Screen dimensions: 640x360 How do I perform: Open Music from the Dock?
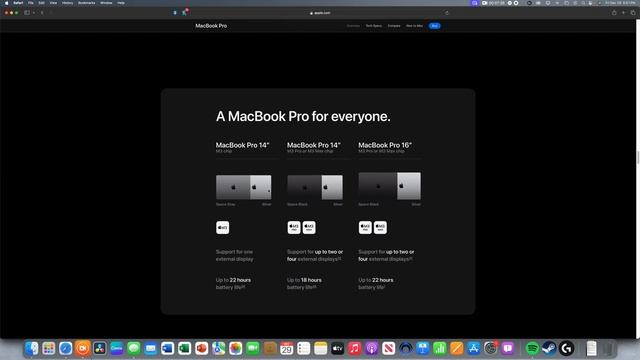tap(355, 348)
